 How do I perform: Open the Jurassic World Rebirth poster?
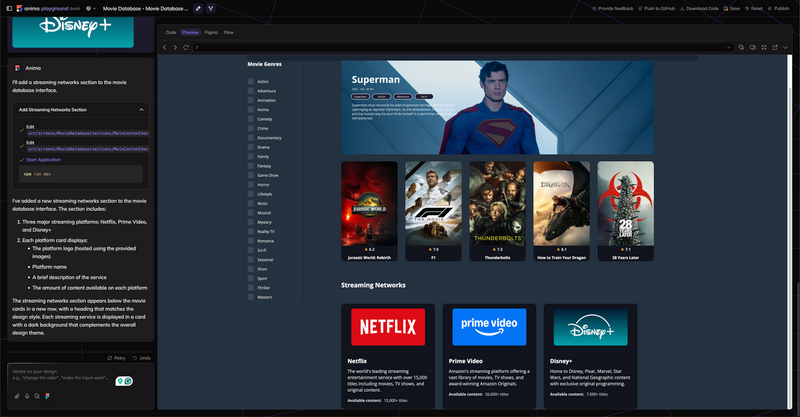(369, 204)
